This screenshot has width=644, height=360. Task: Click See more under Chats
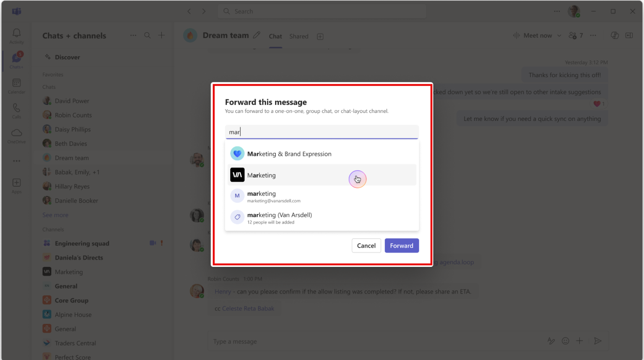tap(55, 215)
